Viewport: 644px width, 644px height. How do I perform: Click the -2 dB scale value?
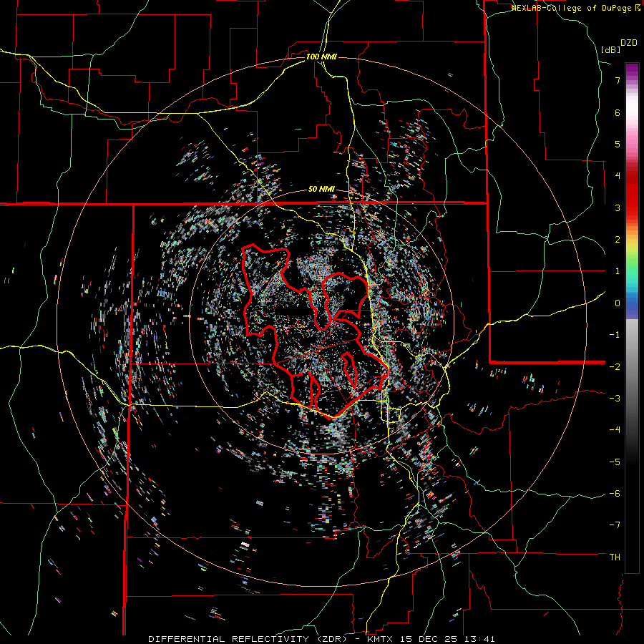(x=615, y=366)
